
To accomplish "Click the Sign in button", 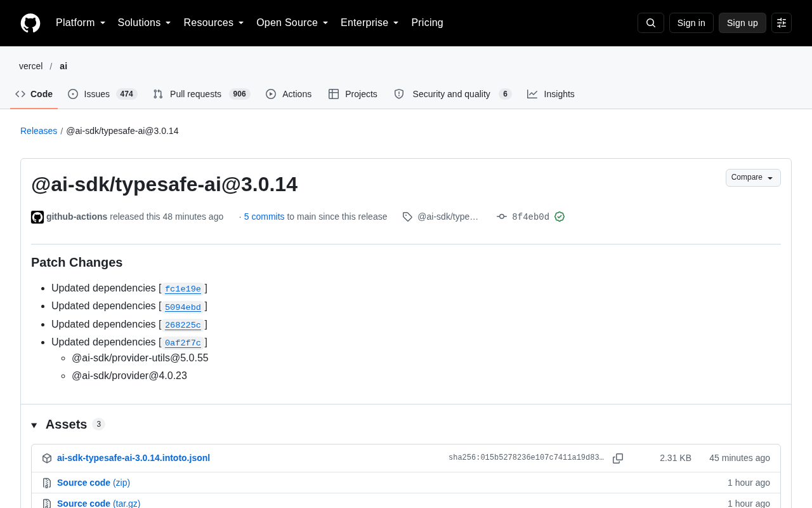I will coord(691,23).
